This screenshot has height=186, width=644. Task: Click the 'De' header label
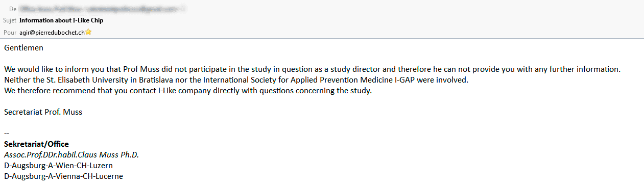[x=13, y=9]
